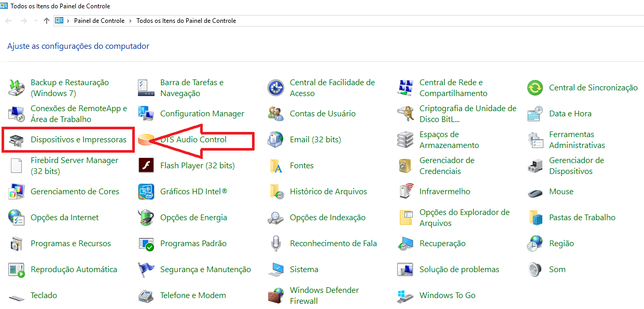This screenshot has height=309, width=644.
Task: Expand the recent locations dropdown arrow
Action: click(36, 21)
